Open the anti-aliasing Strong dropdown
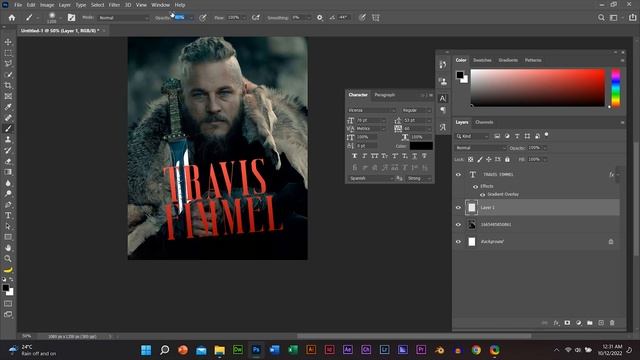Viewport: 640px width, 360px height. (x=418, y=178)
